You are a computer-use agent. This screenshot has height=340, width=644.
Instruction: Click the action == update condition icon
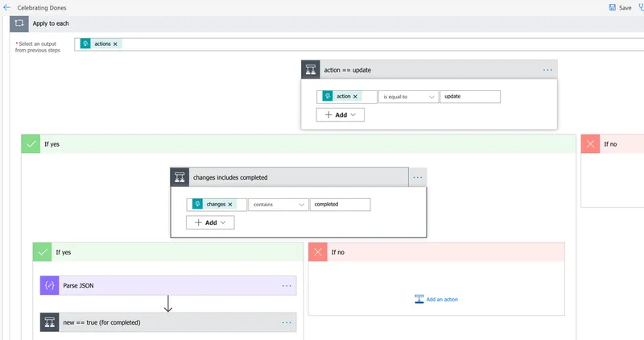(311, 70)
